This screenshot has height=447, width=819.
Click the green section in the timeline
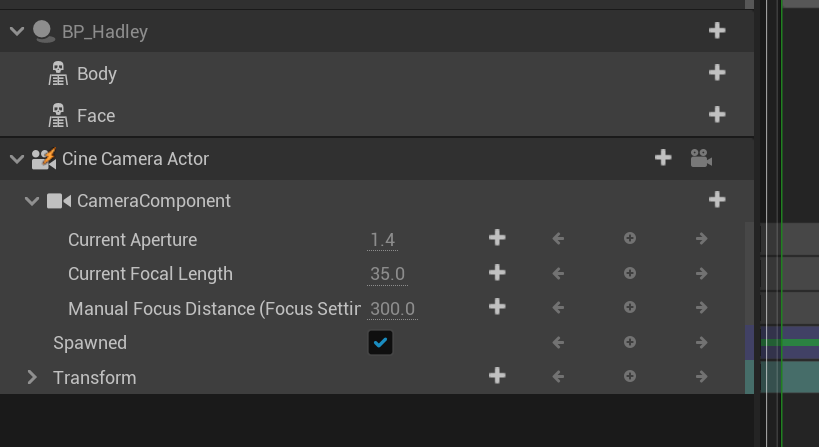click(790, 343)
